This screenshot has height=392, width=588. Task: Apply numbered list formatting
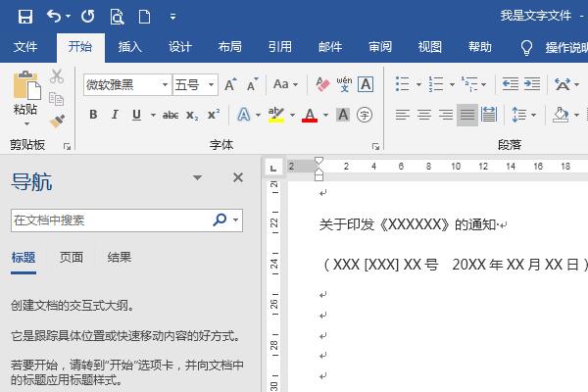436,84
